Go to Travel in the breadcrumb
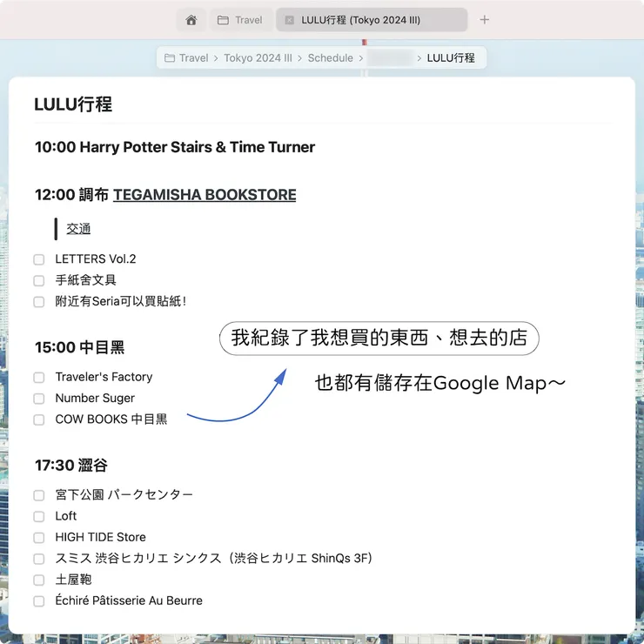Viewport: 644px width, 644px height. pyautogui.click(x=193, y=58)
